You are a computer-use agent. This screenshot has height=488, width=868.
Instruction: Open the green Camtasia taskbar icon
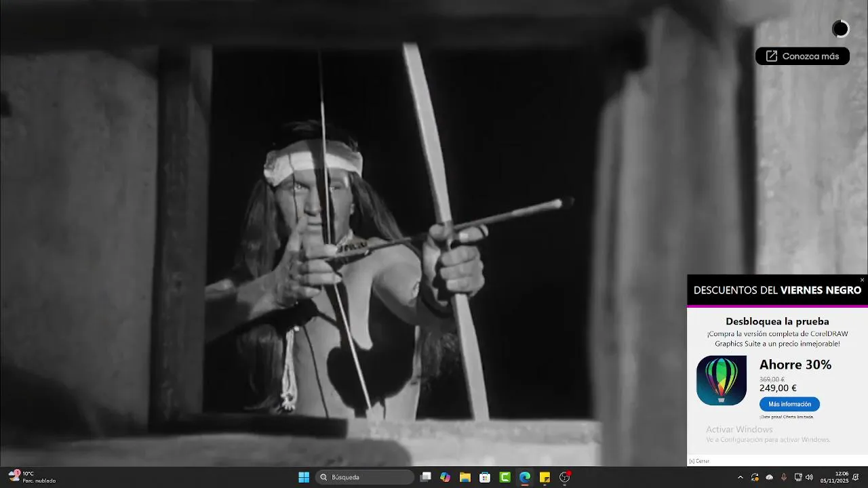pos(505,477)
